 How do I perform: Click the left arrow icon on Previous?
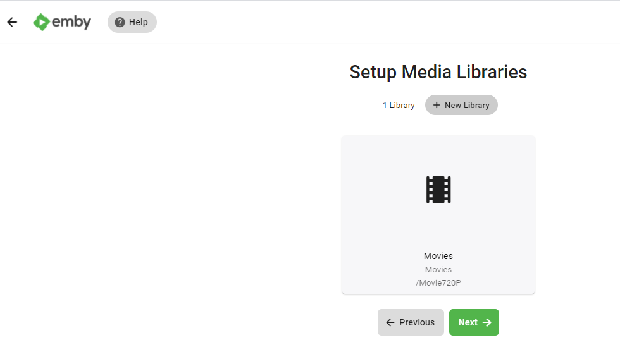pos(390,322)
